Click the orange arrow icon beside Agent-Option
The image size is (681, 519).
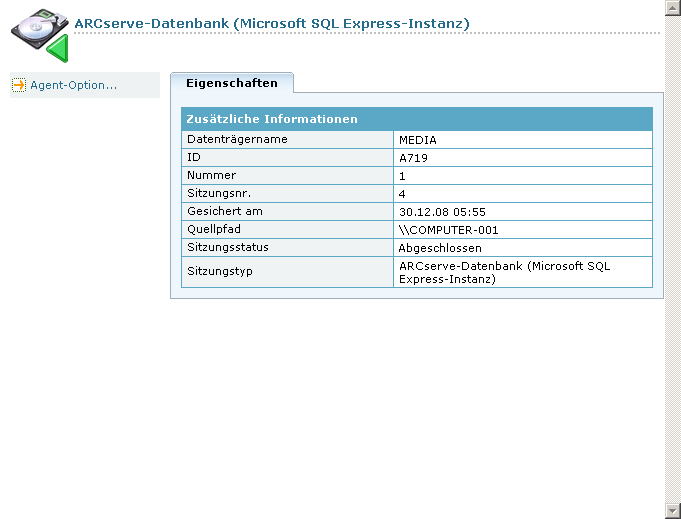[x=19, y=85]
